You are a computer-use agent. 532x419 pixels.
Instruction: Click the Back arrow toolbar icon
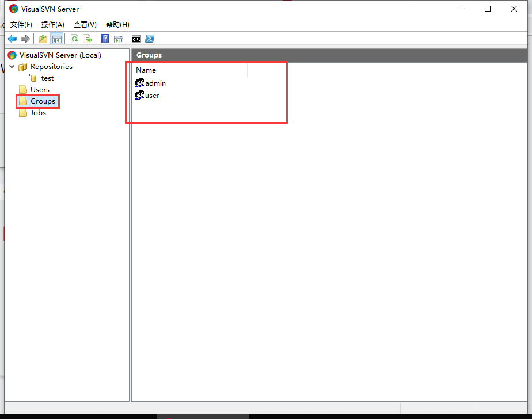[x=12, y=39]
